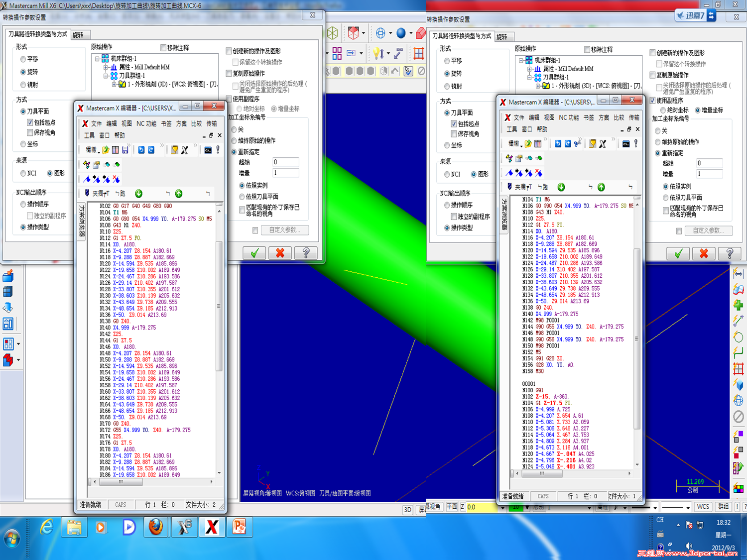747x560 pixels.
Task: Open NC 功能 menu in right-hand editor
Action: pyautogui.click(x=569, y=117)
